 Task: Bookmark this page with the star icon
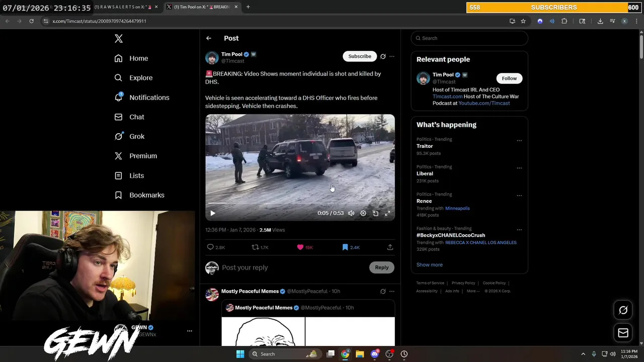523,21
